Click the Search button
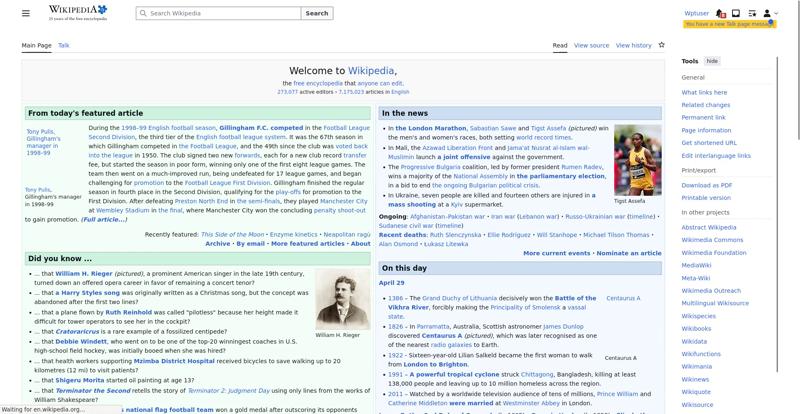Screen dimensions: 800x414 [316, 14]
